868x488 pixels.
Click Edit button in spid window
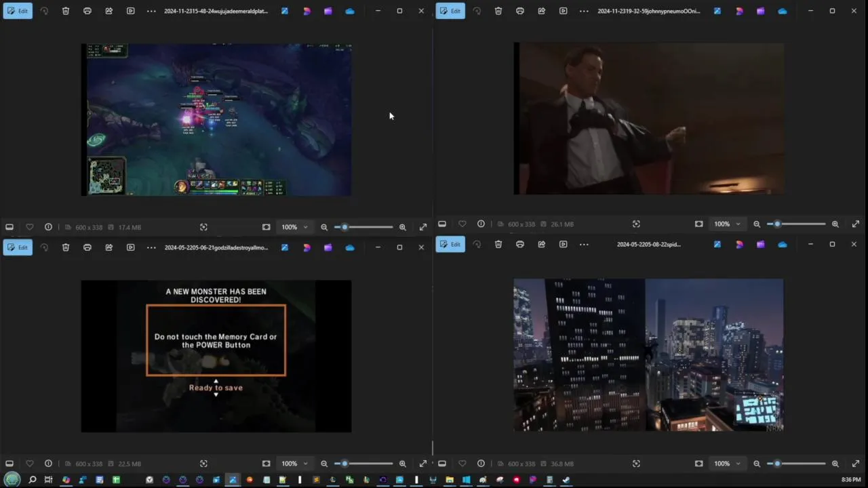pos(450,244)
